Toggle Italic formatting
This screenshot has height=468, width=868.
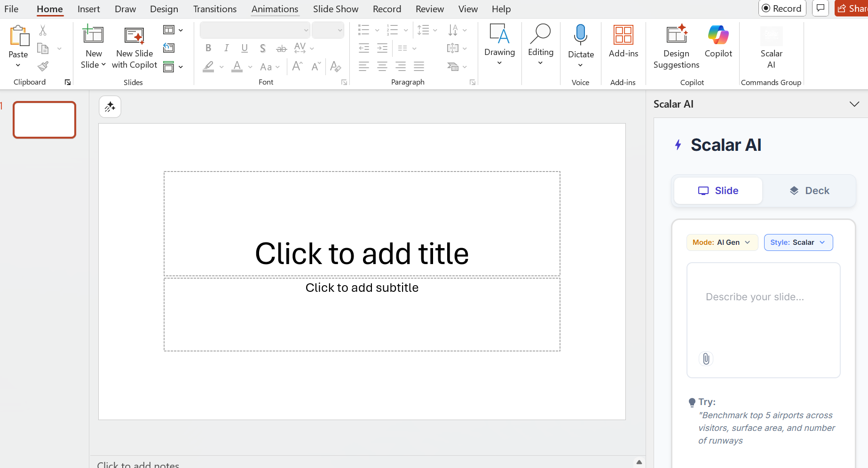227,48
